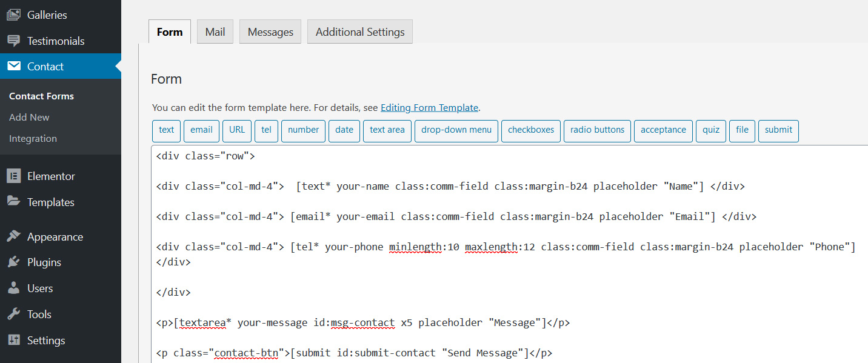This screenshot has height=363, width=868.
Task: Select the Additional Settings tab
Action: coord(360,32)
